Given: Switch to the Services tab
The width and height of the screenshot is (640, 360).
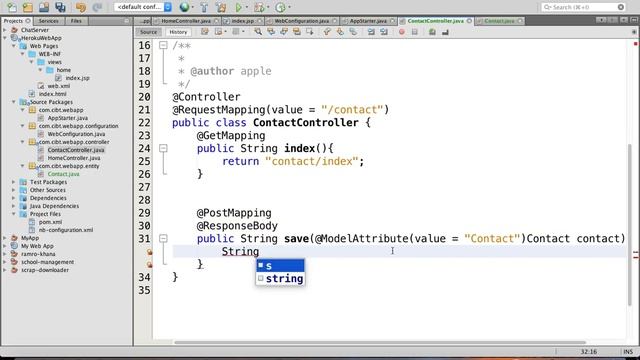Looking at the screenshot, I should pyautogui.click(x=49, y=21).
